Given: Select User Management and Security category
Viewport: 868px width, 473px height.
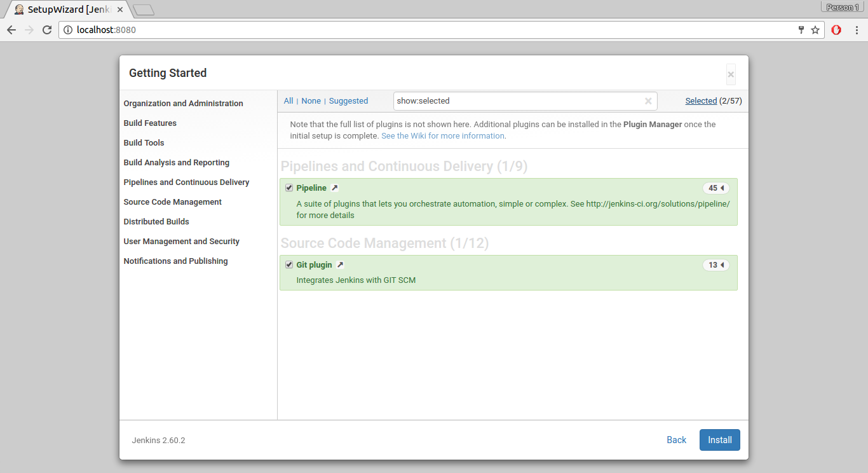Looking at the screenshot, I should (182, 242).
